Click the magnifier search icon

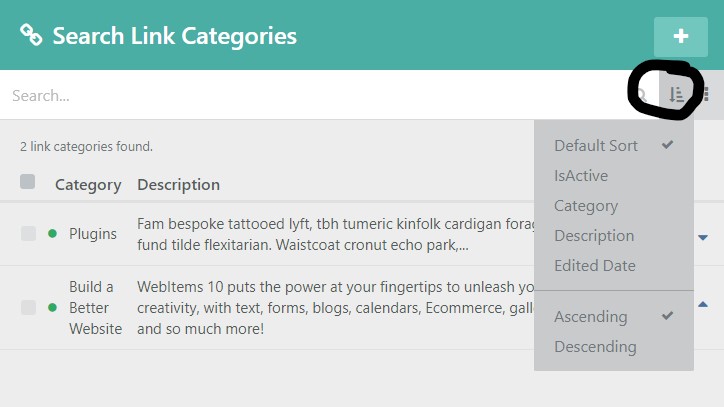tap(642, 95)
